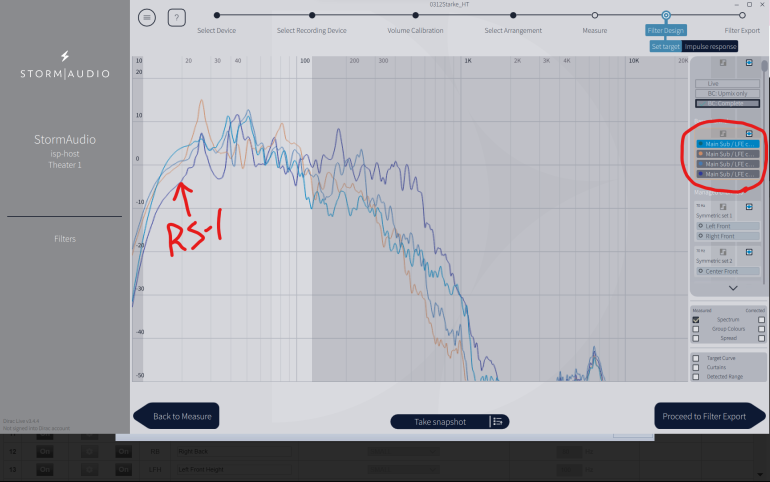Enable the Measured Spread checkbox
770x482 pixels.
pos(696,338)
